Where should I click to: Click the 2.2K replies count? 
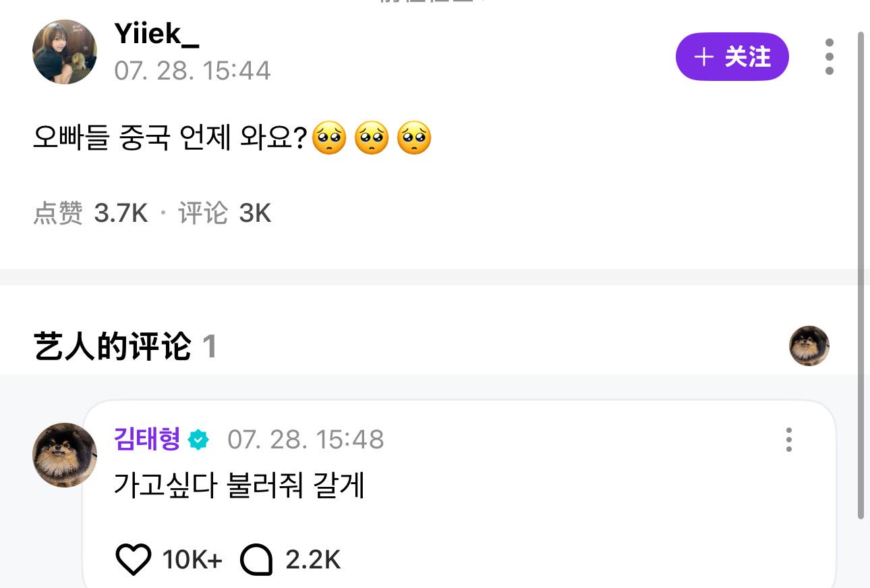(x=313, y=560)
